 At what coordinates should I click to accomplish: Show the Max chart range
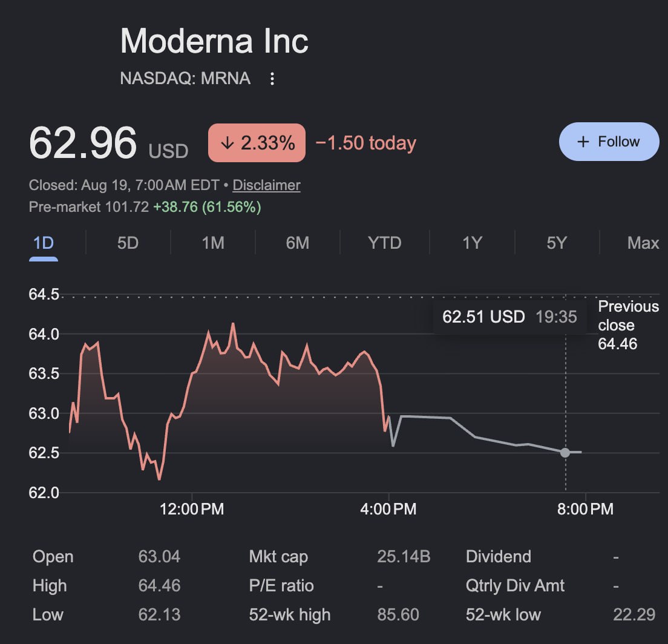coord(643,243)
